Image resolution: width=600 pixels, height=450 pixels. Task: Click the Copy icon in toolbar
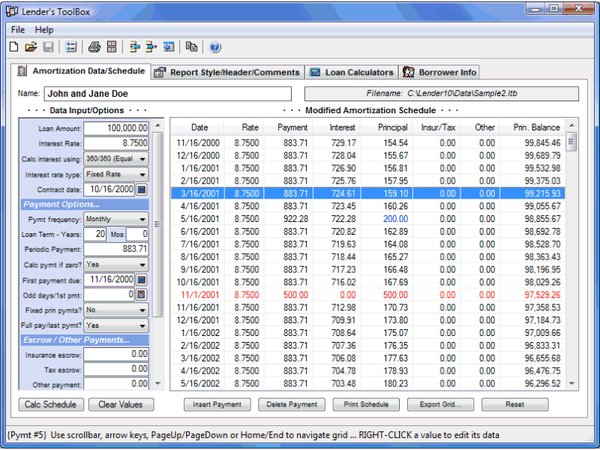191,47
